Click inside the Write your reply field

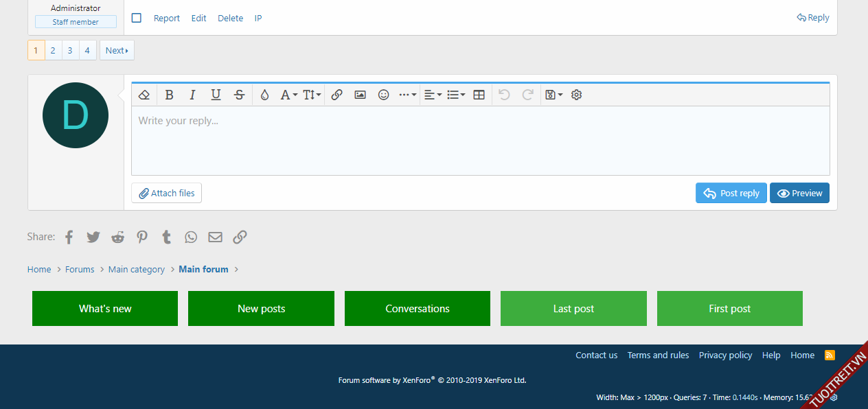point(480,141)
